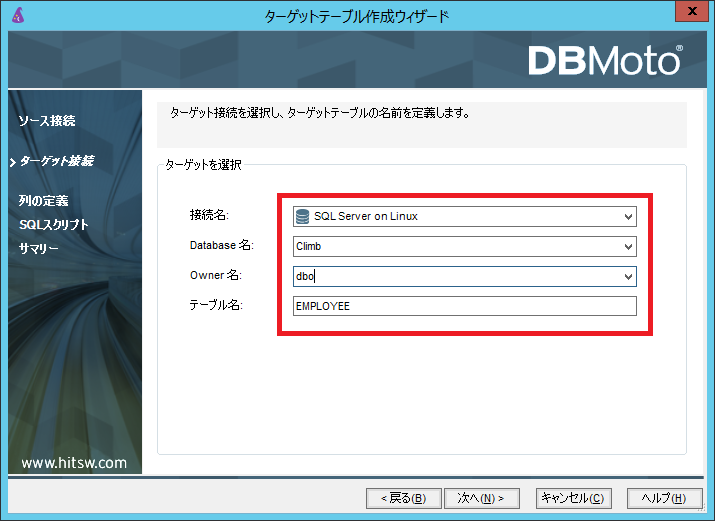Select the ターゲット接続 step in sidebar
Image resolution: width=715 pixels, height=521 pixels.
(57, 161)
